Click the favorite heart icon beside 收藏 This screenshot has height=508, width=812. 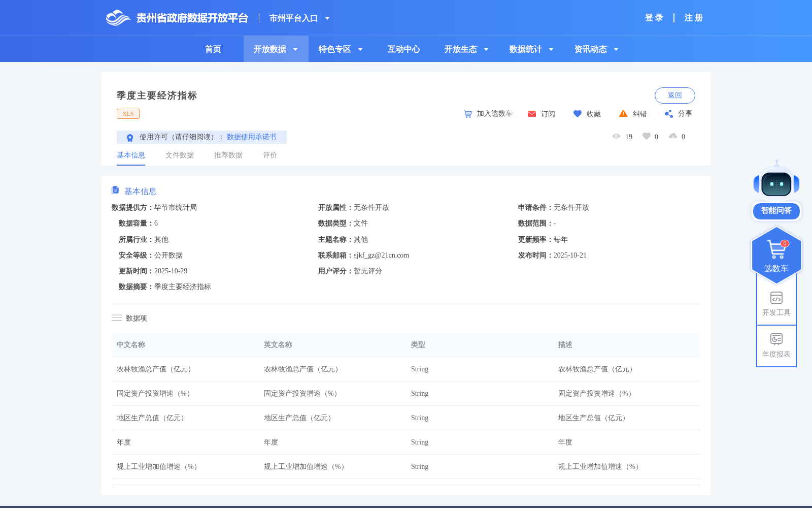coord(578,114)
